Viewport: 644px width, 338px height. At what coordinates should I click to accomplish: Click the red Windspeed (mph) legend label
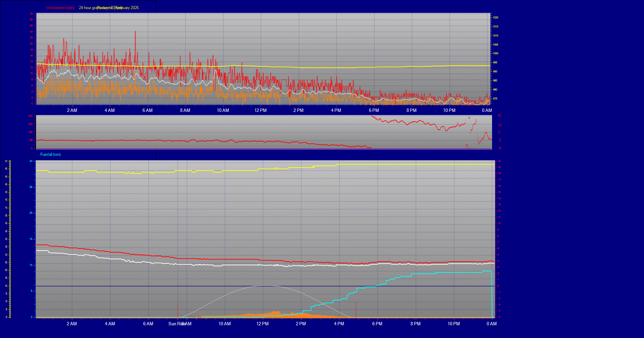(60, 8)
